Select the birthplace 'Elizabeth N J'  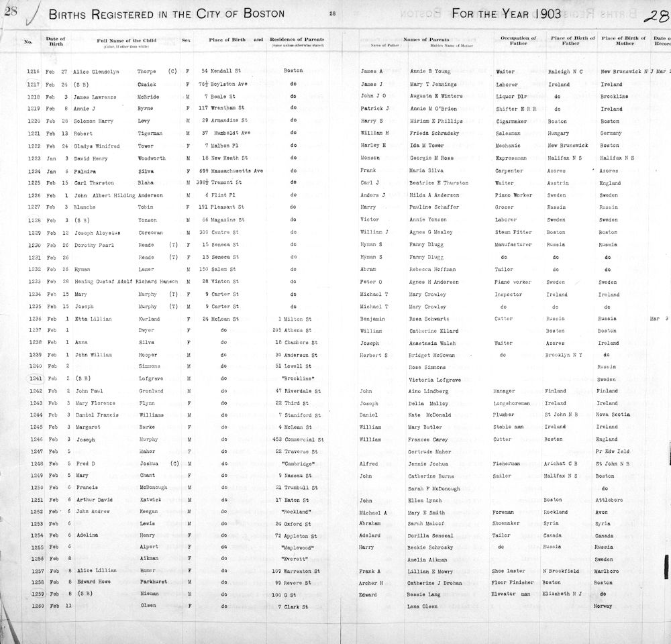[562, 594]
